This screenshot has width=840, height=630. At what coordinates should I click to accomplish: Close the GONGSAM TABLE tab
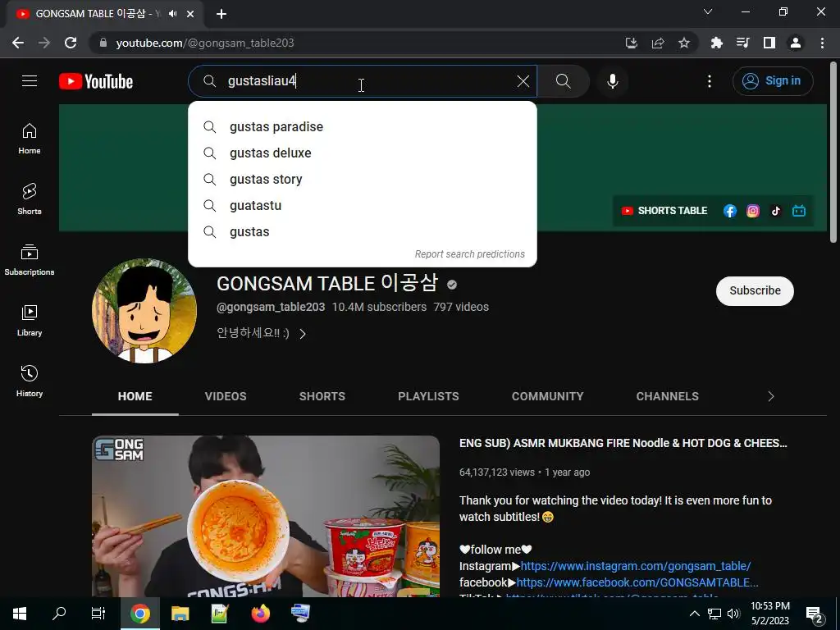click(190, 14)
